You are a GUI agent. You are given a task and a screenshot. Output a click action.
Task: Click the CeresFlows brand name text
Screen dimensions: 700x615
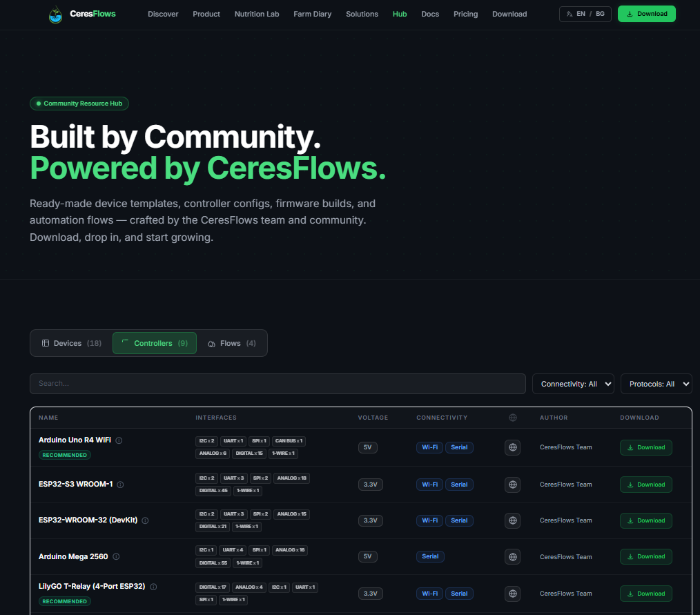(x=93, y=14)
